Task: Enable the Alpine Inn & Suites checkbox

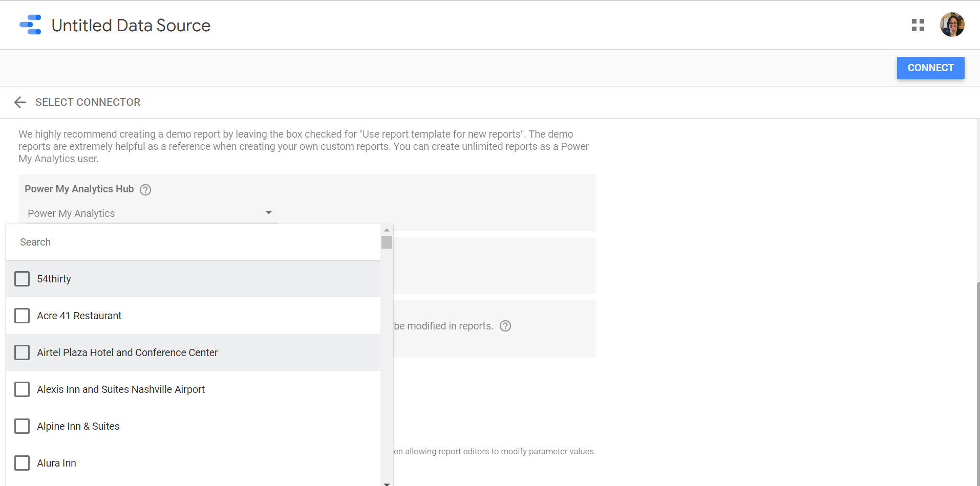Action: click(22, 426)
